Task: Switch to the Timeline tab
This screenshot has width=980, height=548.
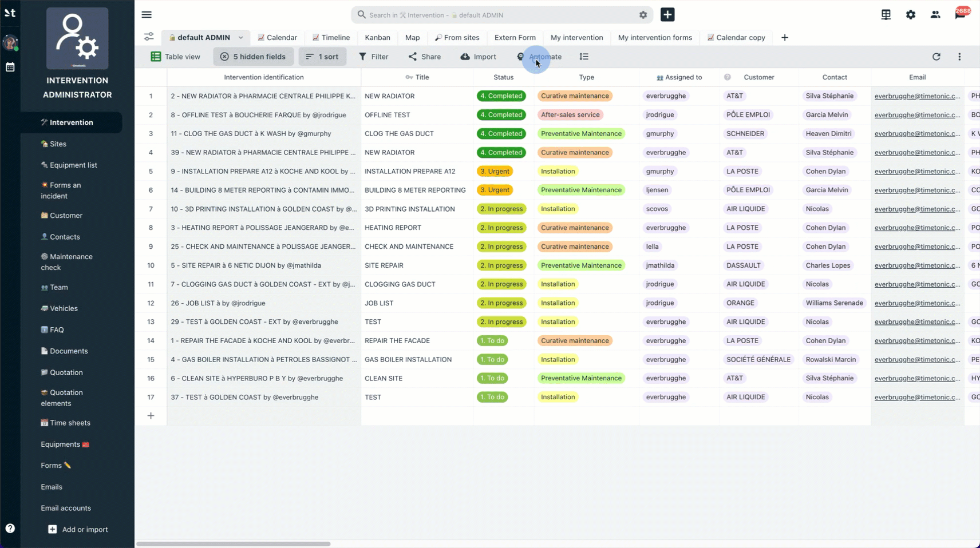Action: pos(331,38)
